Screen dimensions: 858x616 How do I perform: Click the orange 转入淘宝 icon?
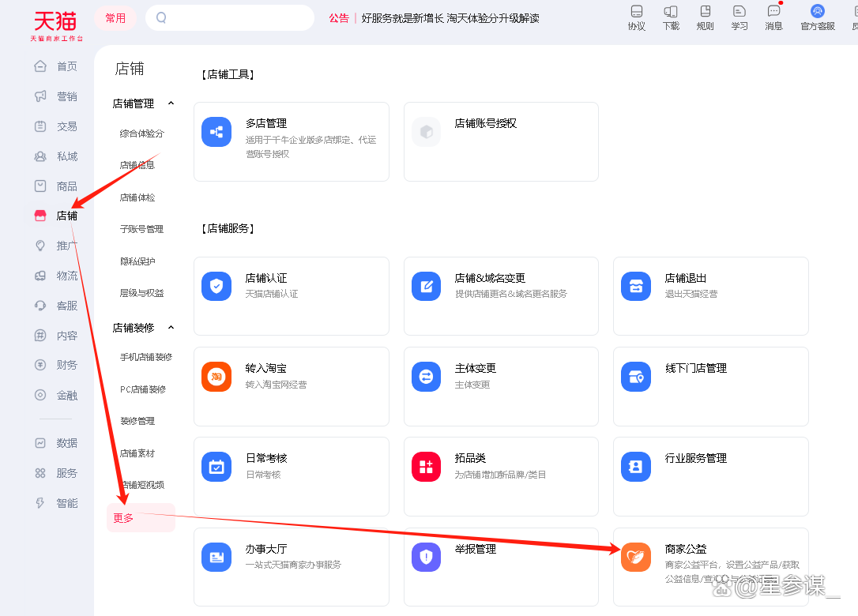coord(216,377)
